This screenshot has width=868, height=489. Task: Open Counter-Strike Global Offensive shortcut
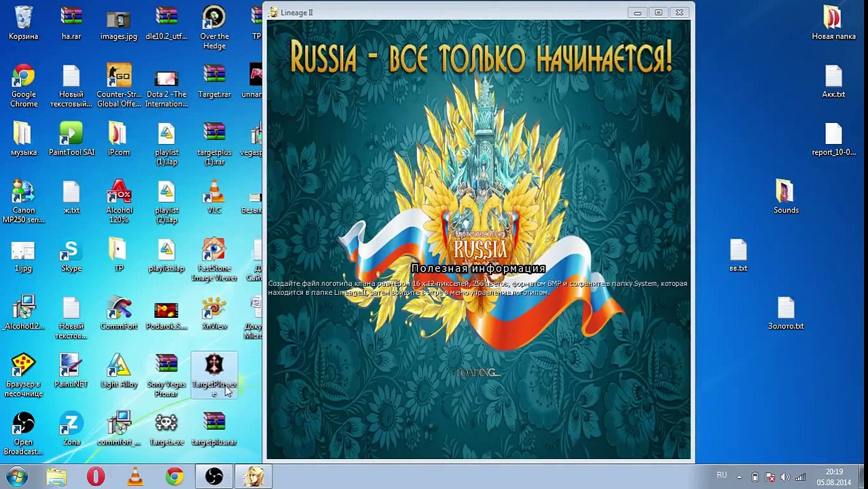[119, 85]
